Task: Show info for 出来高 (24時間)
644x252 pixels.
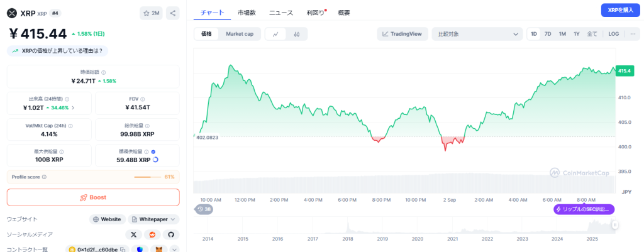Action: (67, 99)
